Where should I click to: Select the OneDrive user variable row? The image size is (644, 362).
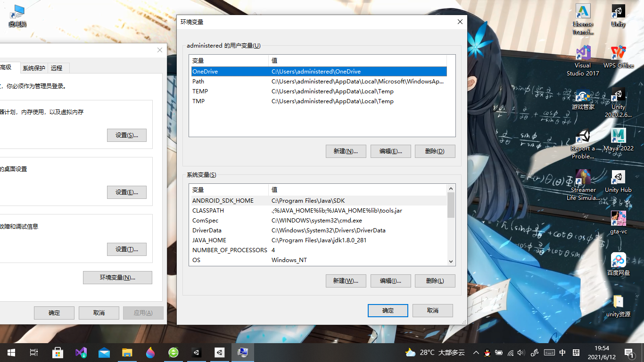coord(318,72)
